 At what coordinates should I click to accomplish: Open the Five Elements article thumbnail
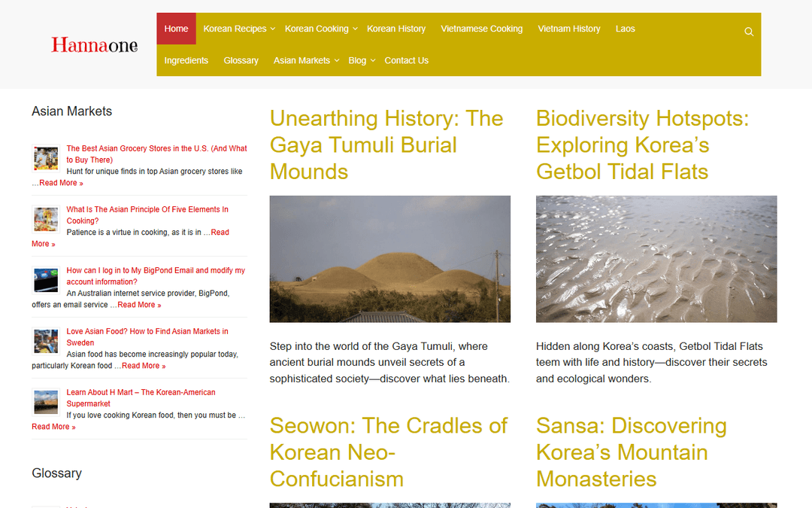(x=46, y=219)
